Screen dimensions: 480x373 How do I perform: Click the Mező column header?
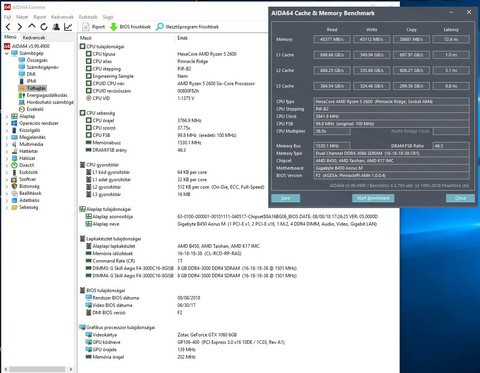(x=86, y=38)
